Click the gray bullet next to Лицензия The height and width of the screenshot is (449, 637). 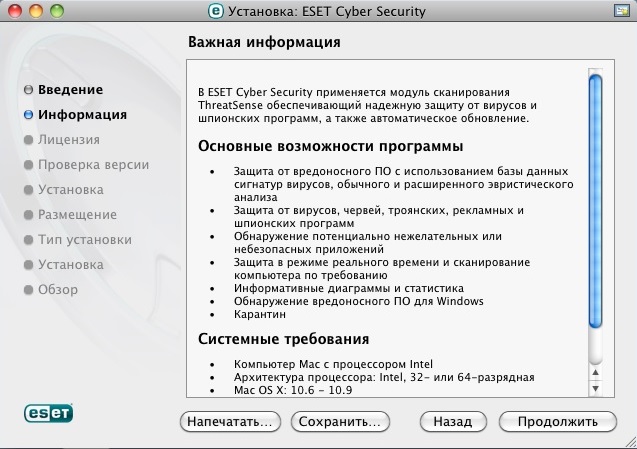tap(28, 140)
